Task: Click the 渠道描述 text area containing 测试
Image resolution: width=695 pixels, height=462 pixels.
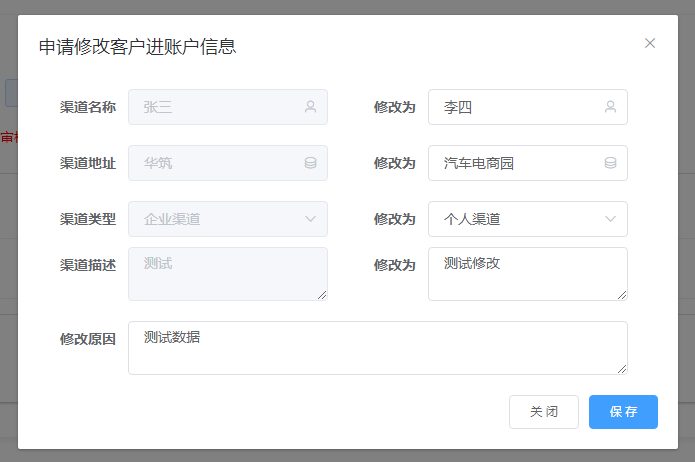Action: (227, 274)
